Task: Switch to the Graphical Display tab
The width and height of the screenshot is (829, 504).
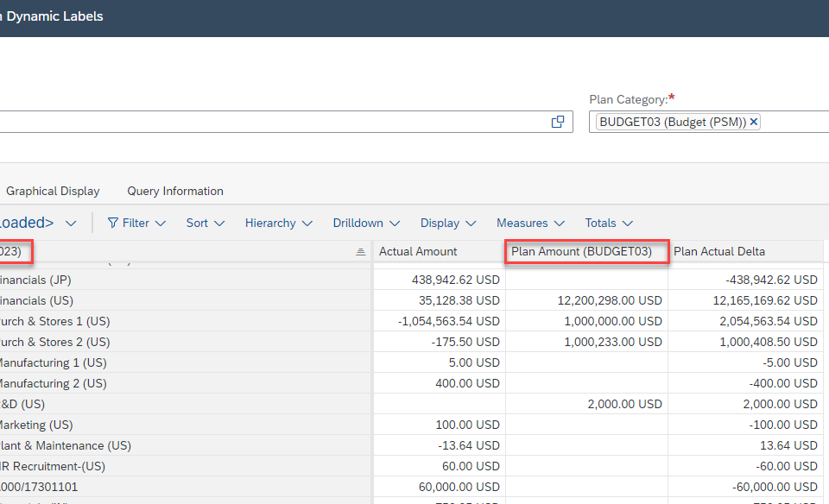Action: (x=53, y=192)
